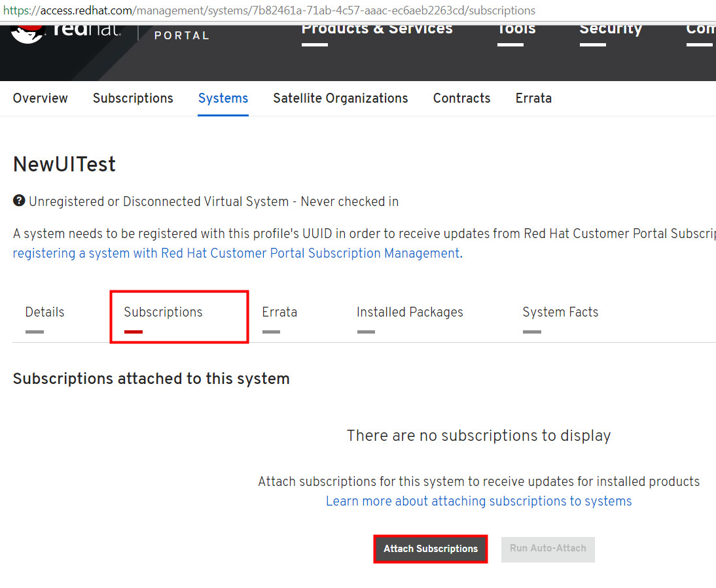The height and width of the screenshot is (588, 716).
Task: Click the question mark status icon
Action: pos(19,201)
